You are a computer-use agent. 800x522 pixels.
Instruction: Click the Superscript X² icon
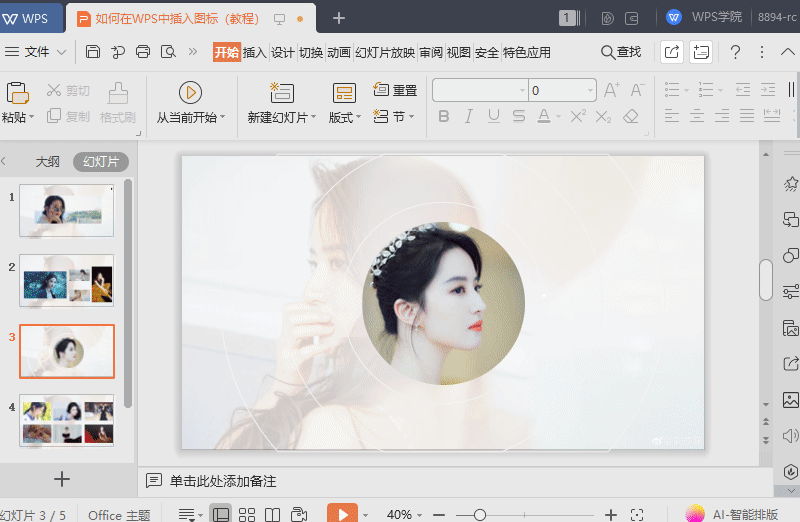(x=578, y=116)
